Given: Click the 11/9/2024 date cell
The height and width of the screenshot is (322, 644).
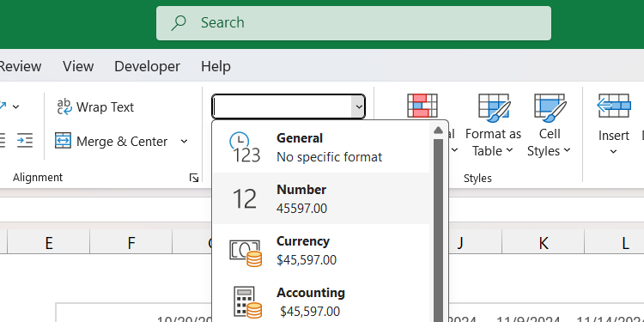Looking at the screenshot, I should click(528, 319).
